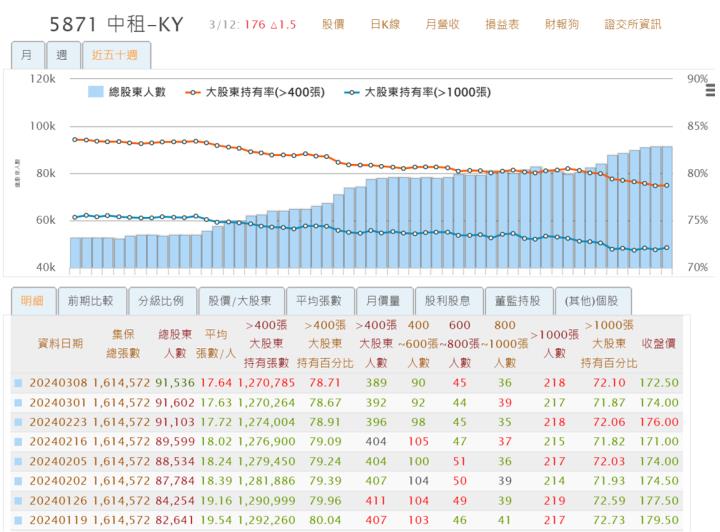Click the shareholder count 91,602

[175, 403]
